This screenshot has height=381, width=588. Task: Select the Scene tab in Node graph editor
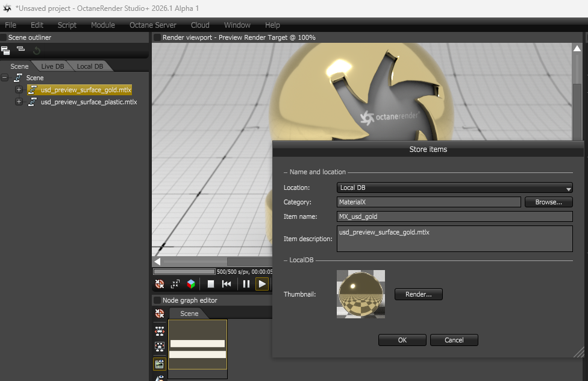point(189,313)
